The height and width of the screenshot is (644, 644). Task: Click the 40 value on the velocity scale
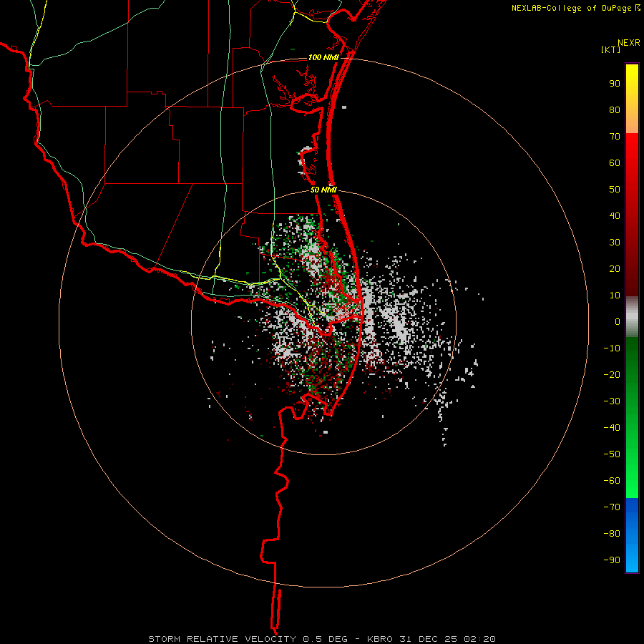(615, 215)
